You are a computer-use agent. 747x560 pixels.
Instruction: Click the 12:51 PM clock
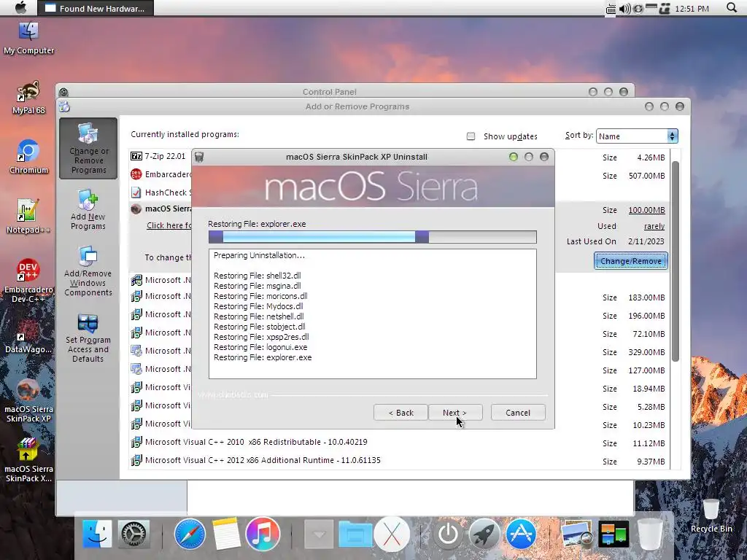click(692, 9)
